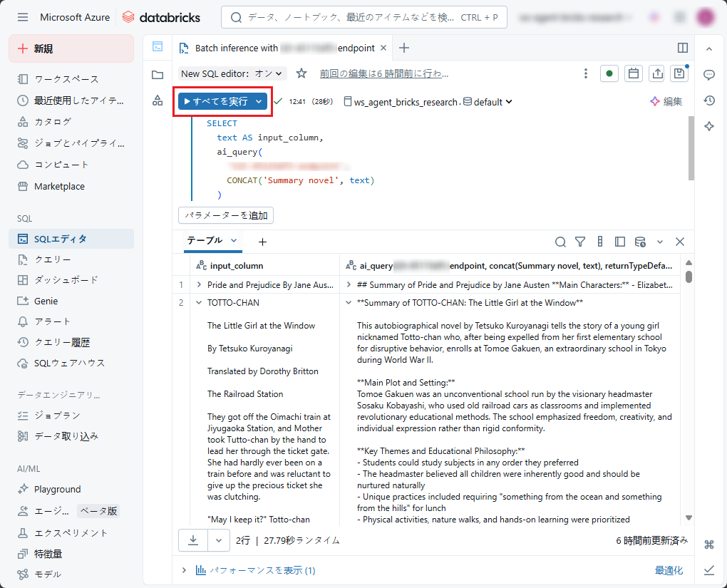Screen dimensions: 727x588
Task: Click the star icon to favorite query
Action: coord(301,73)
